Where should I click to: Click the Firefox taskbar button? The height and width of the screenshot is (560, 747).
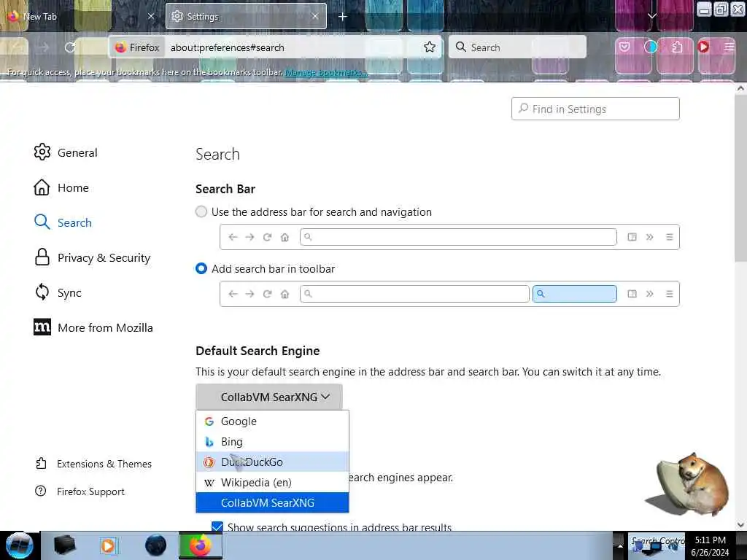pos(200,545)
